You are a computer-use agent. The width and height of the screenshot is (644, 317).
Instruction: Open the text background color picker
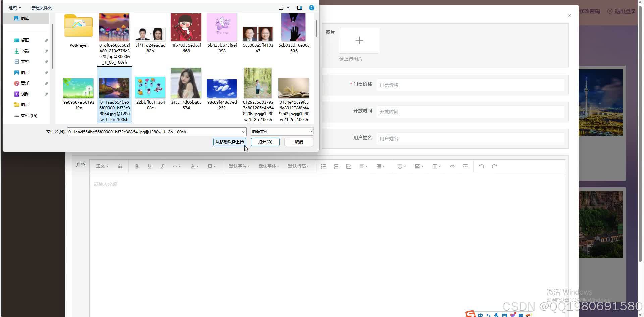tap(211, 166)
